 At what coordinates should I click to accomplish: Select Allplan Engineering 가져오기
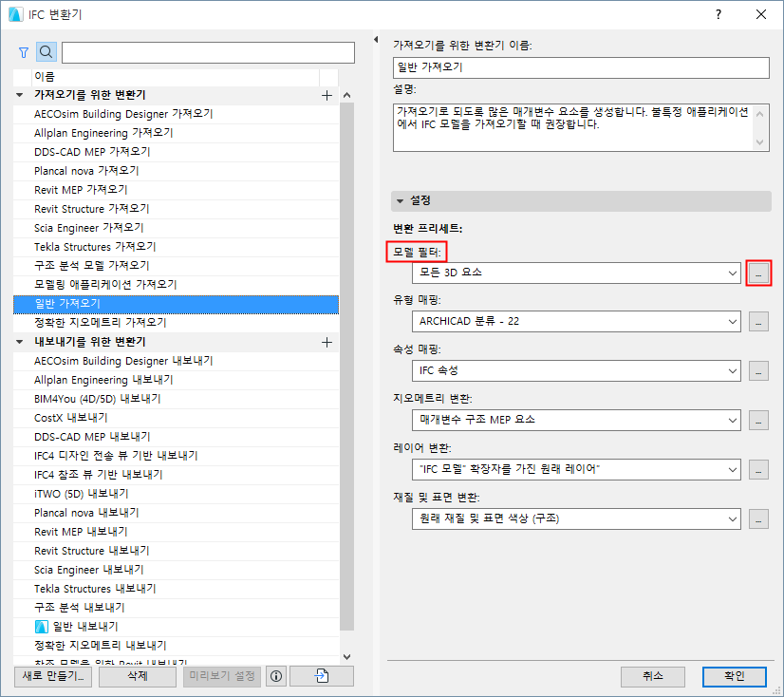176,134
